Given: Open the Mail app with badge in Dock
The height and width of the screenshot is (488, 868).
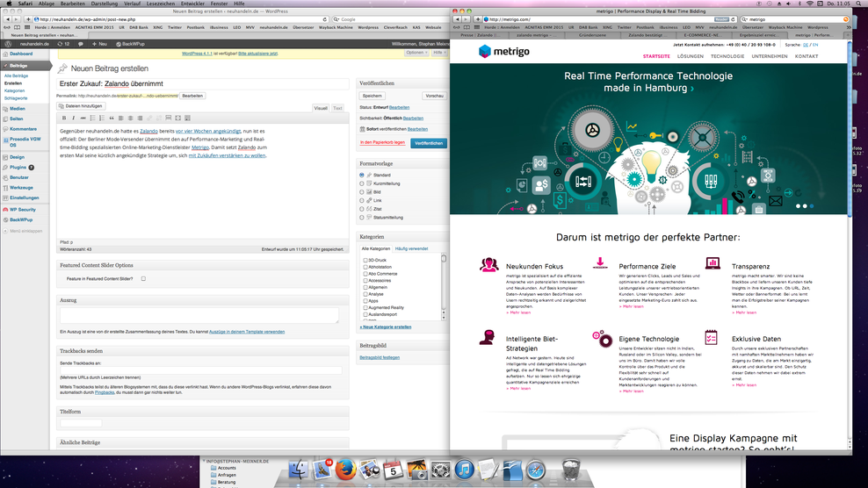Looking at the screenshot, I should 322,470.
